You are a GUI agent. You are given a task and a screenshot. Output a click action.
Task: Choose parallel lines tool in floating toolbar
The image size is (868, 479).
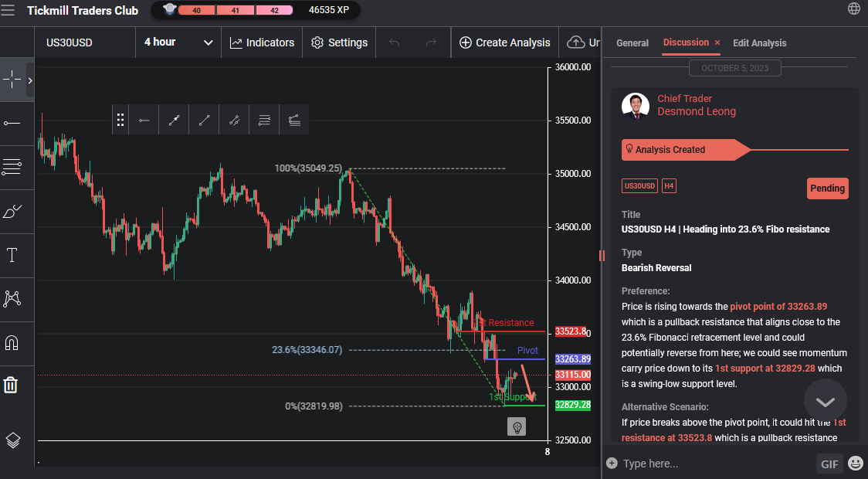pyautogui.click(x=264, y=120)
